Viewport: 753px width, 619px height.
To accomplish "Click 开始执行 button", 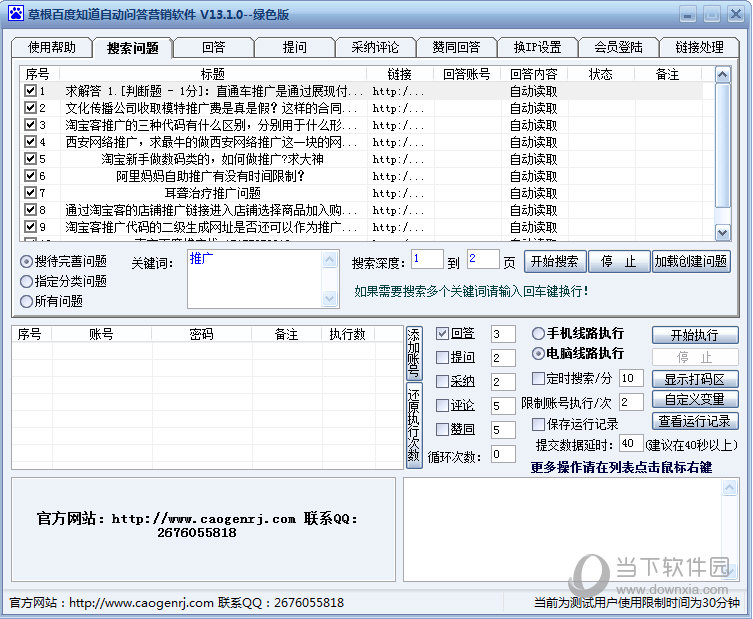I will pyautogui.click(x=695, y=335).
